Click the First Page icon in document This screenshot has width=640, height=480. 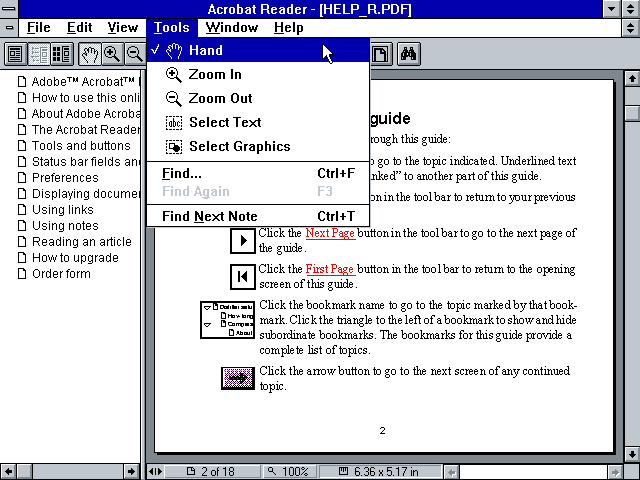[x=242, y=277]
